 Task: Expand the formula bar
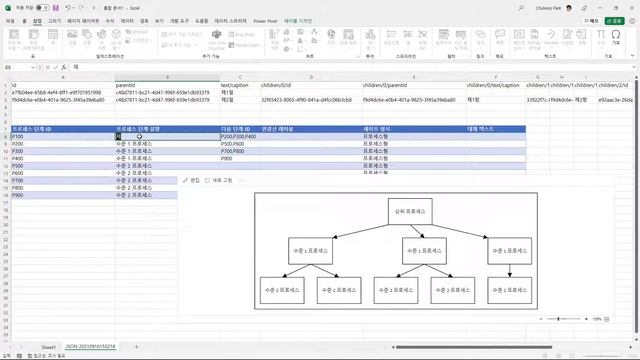tap(634, 67)
